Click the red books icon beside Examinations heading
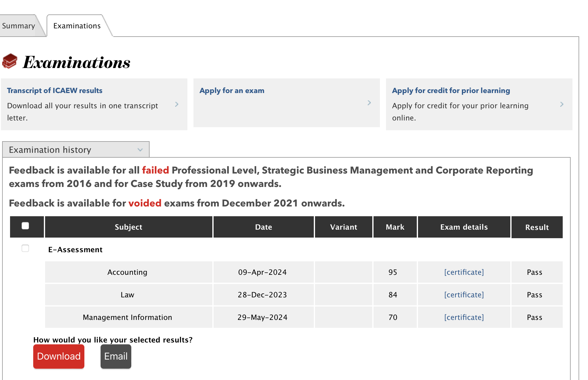 [x=9, y=61]
